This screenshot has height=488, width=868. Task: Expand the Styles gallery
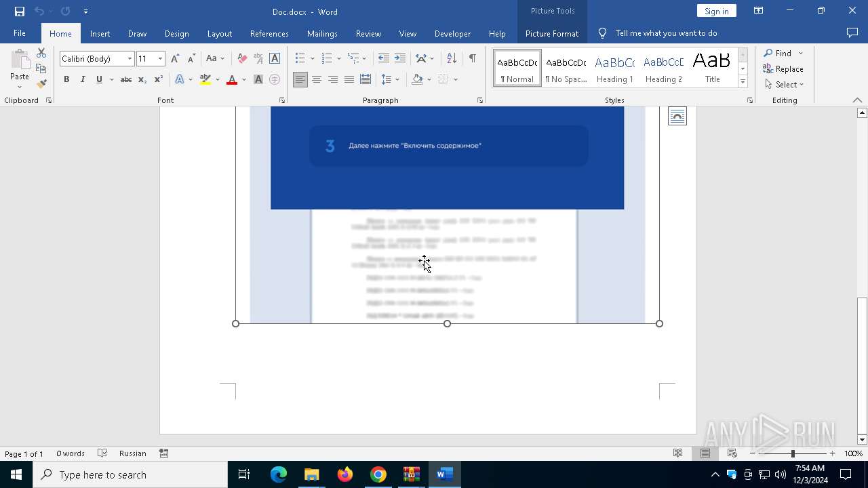(x=743, y=81)
